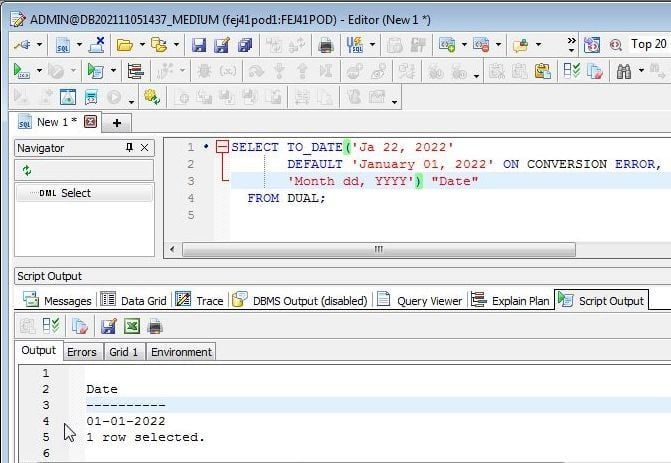This screenshot has width=671, height=463.
Task: Switch to the Data Grid tab
Action: point(133,300)
